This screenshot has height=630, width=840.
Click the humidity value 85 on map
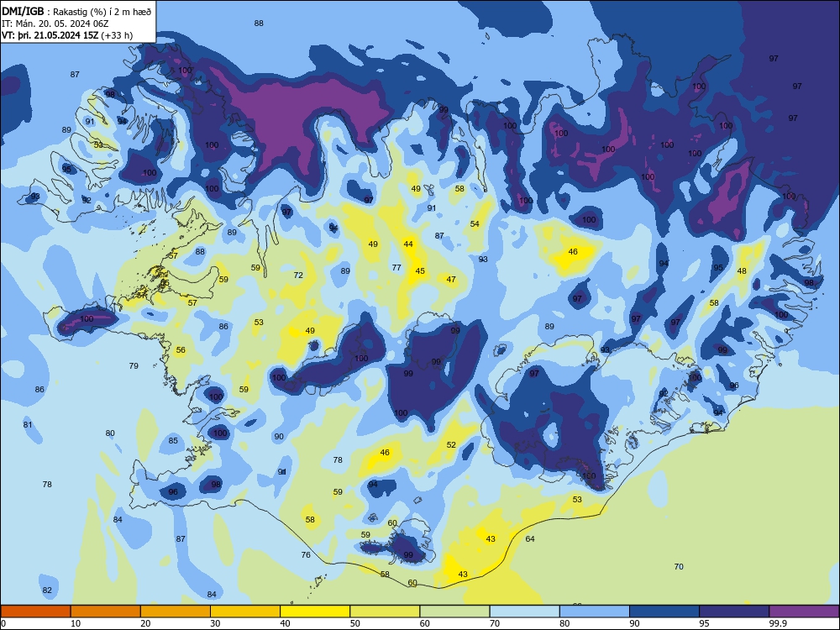pyautogui.click(x=173, y=441)
